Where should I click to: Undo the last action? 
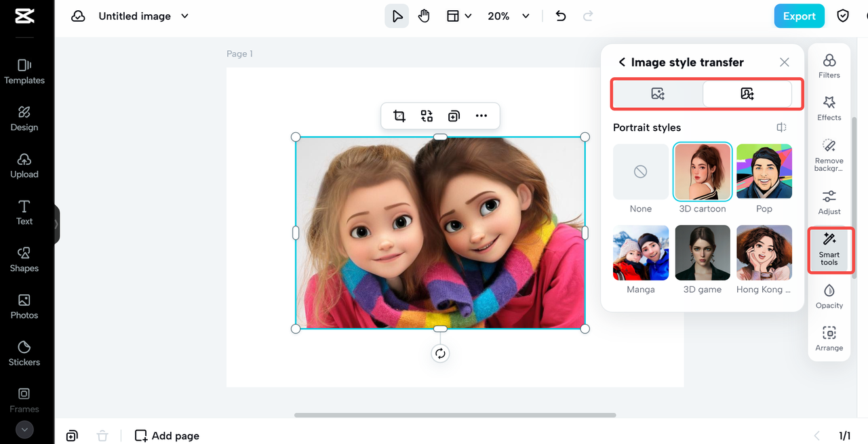tap(561, 16)
